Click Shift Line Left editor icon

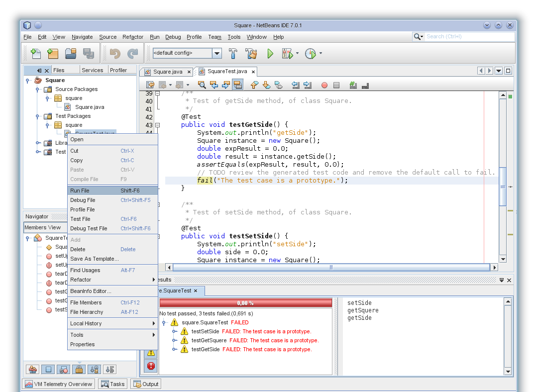coord(296,85)
